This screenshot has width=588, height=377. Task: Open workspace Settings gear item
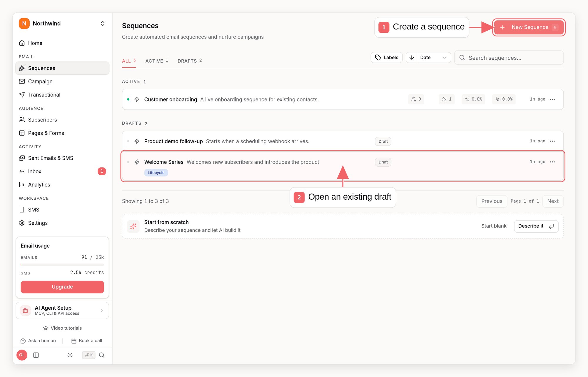pos(62,223)
